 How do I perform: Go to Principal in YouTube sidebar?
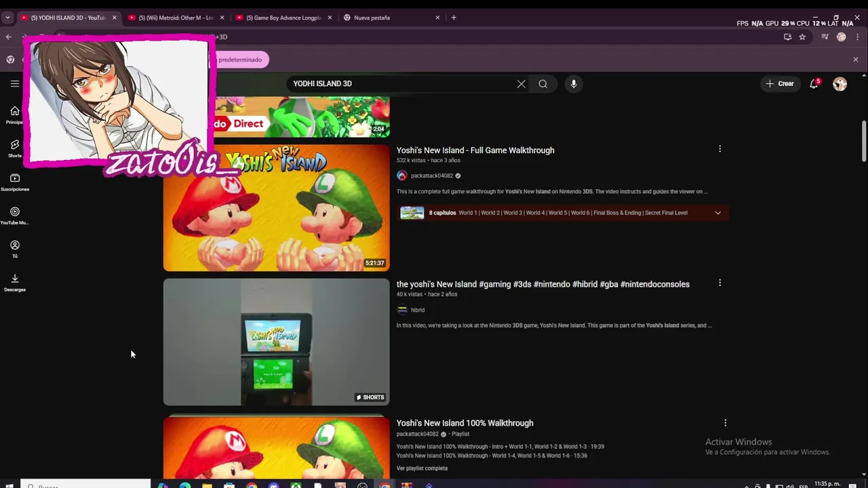14,115
